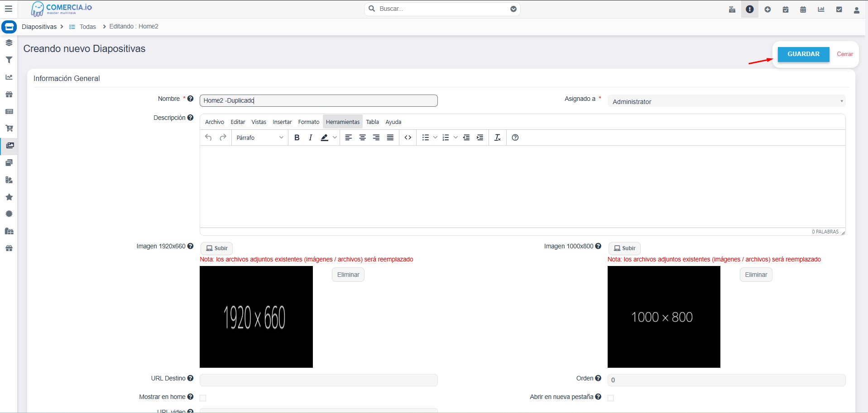Open the Editar menu
The width and height of the screenshot is (868, 413).
[x=238, y=122]
